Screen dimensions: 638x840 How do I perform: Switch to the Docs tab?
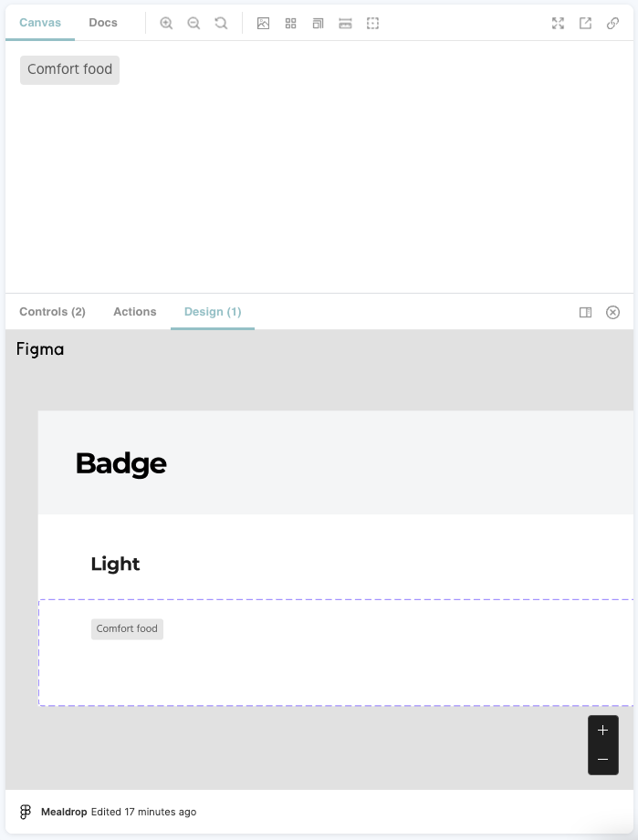coord(103,23)
